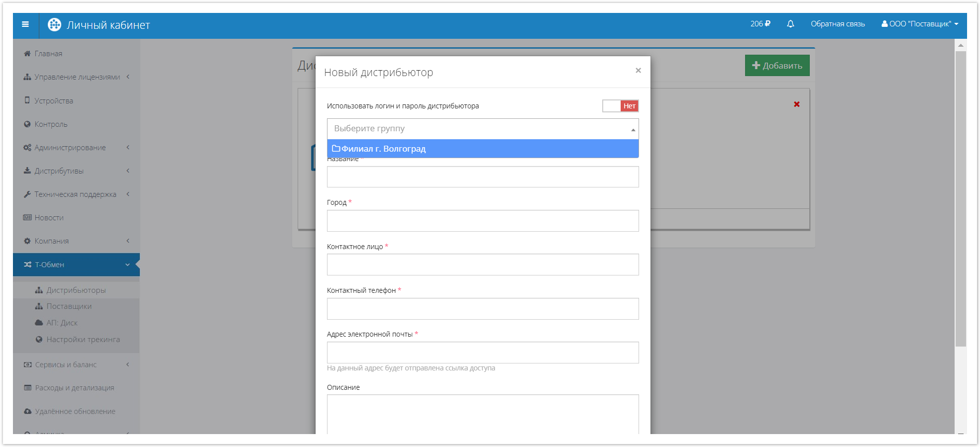This screenshot has width=980, height=447.
Task: Toggle distributor login and password switch
Action: coord(620,106)
